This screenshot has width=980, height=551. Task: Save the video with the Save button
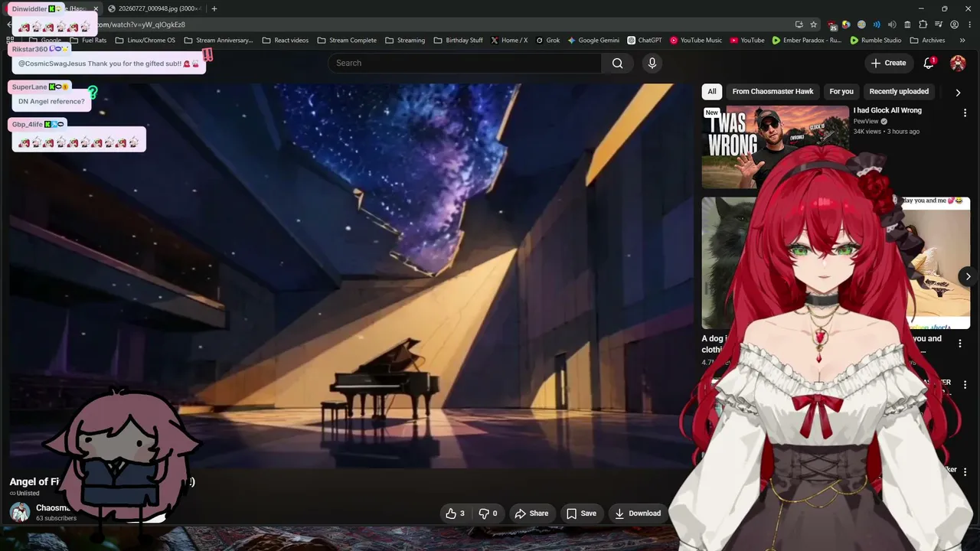pos(581,514)
